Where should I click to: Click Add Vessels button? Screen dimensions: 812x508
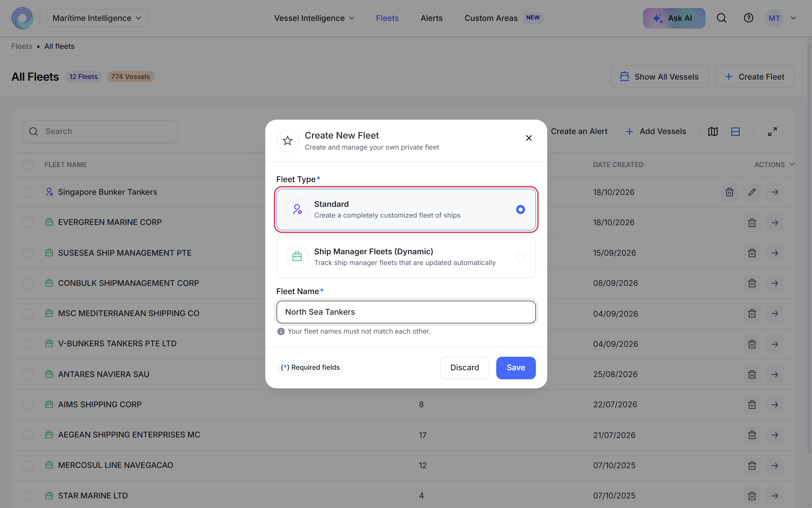pyautogui.click(x=656, y=131)
